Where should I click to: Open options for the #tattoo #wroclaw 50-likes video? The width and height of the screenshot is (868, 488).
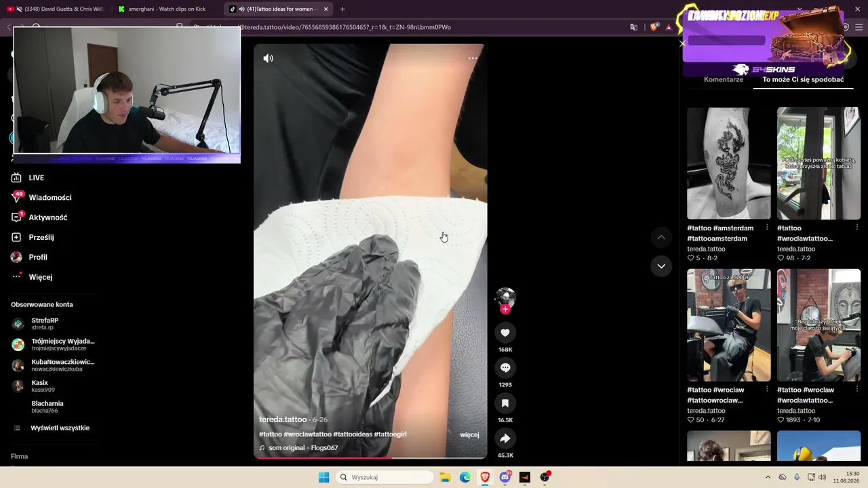click(x=767, y=390)
